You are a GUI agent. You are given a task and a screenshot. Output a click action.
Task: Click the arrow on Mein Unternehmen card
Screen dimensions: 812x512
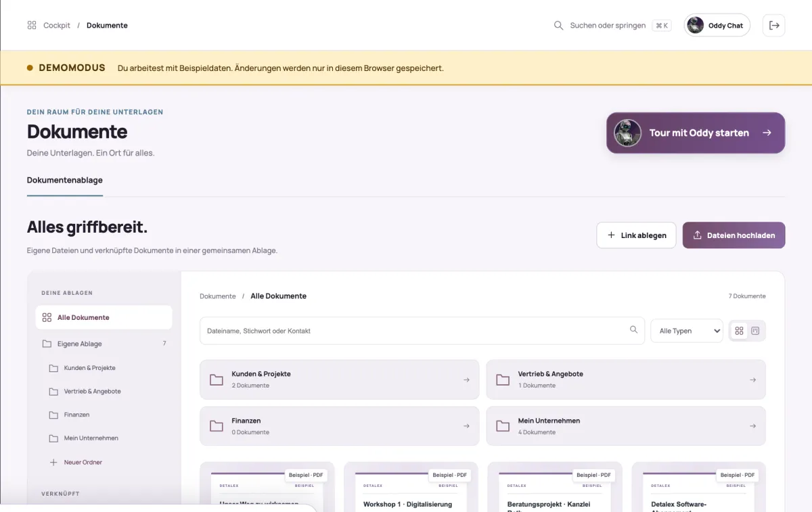(753, 426)
